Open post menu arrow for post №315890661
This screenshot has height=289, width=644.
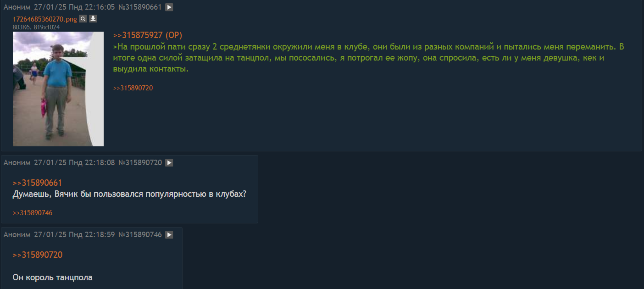click(x=169, y=7)
